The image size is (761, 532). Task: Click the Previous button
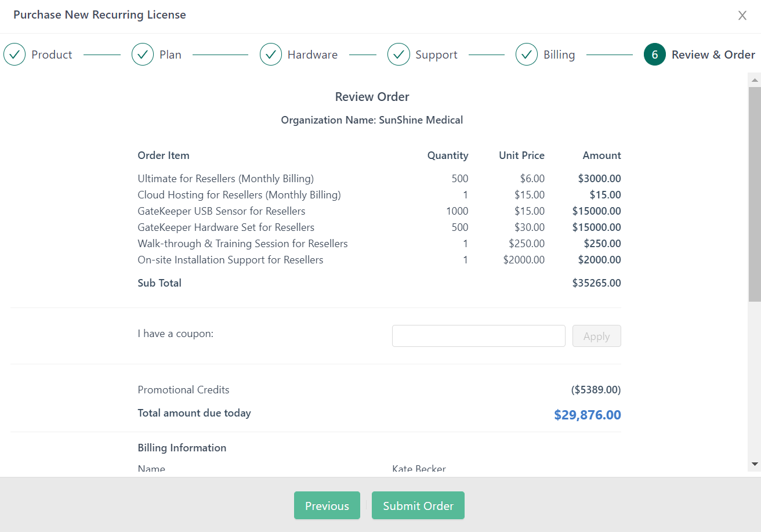[327, 505]
